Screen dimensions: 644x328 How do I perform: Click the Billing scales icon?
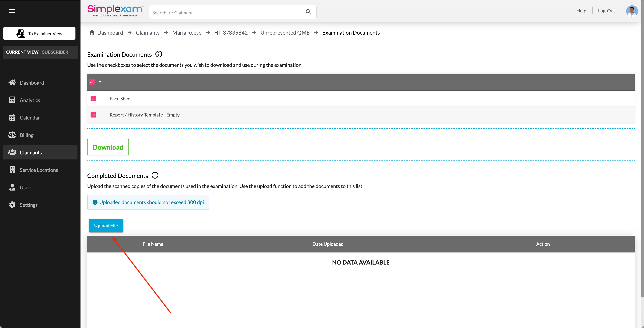point(12,135)
